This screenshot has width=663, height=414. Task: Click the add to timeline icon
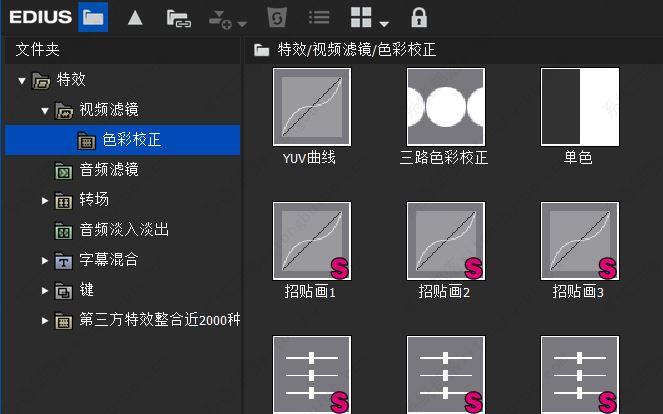[221, 19]
